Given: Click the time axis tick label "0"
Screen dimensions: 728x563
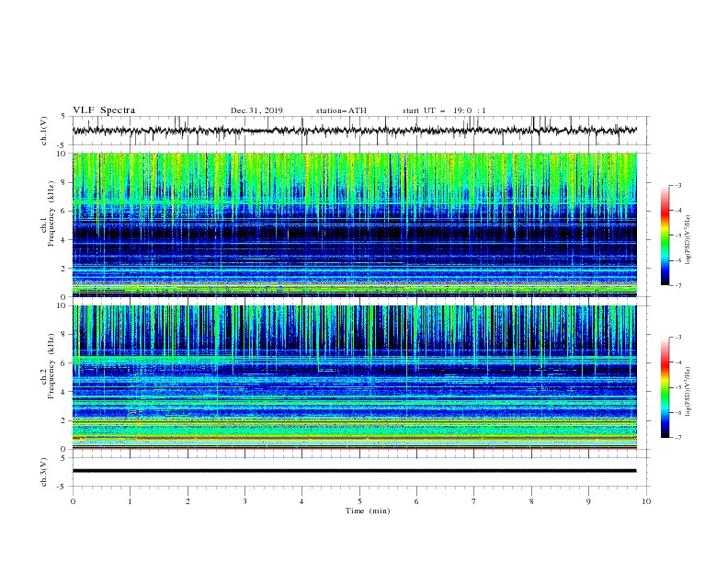Looking at the screenshot, I should [73, 501].
